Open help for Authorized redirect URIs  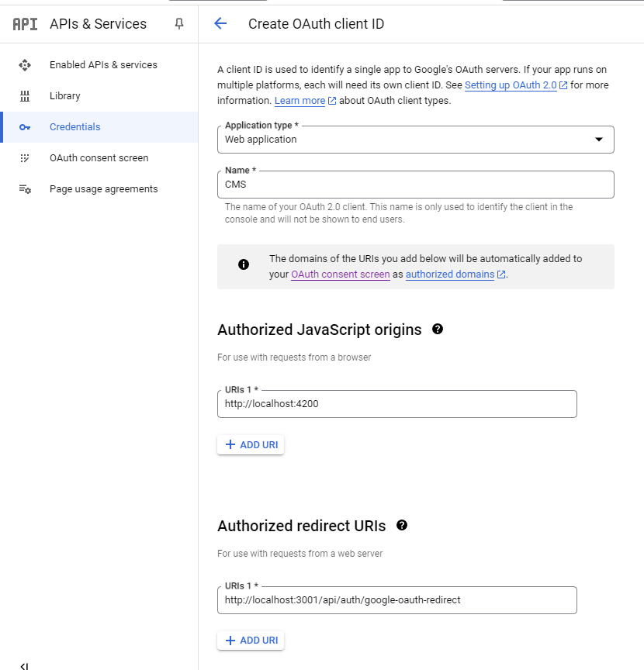click(x=402, y=525)
